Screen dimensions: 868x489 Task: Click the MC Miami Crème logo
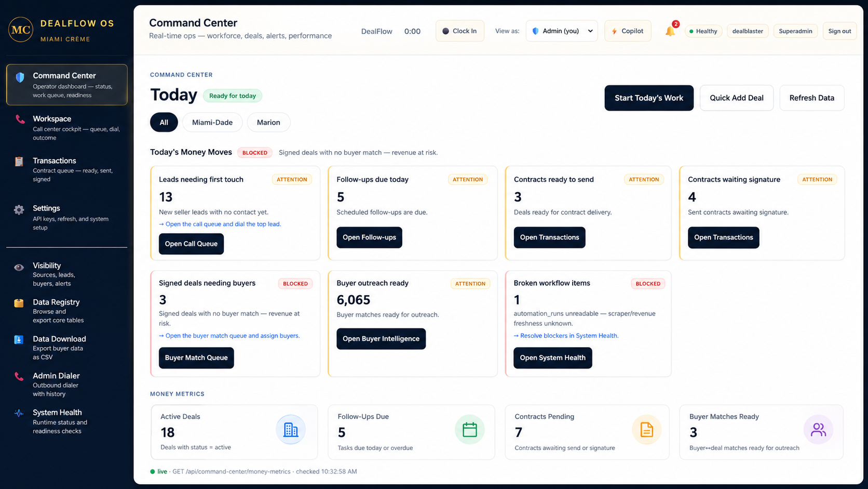[x=21, y=30]
